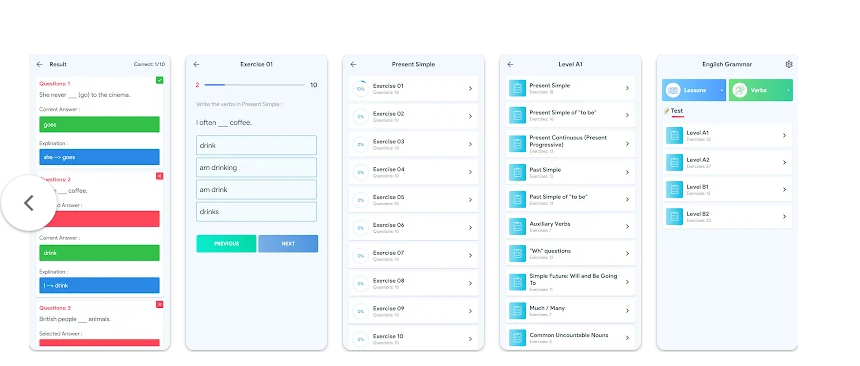Click the Present Simple clipboard icon

[x=517, y=88]
